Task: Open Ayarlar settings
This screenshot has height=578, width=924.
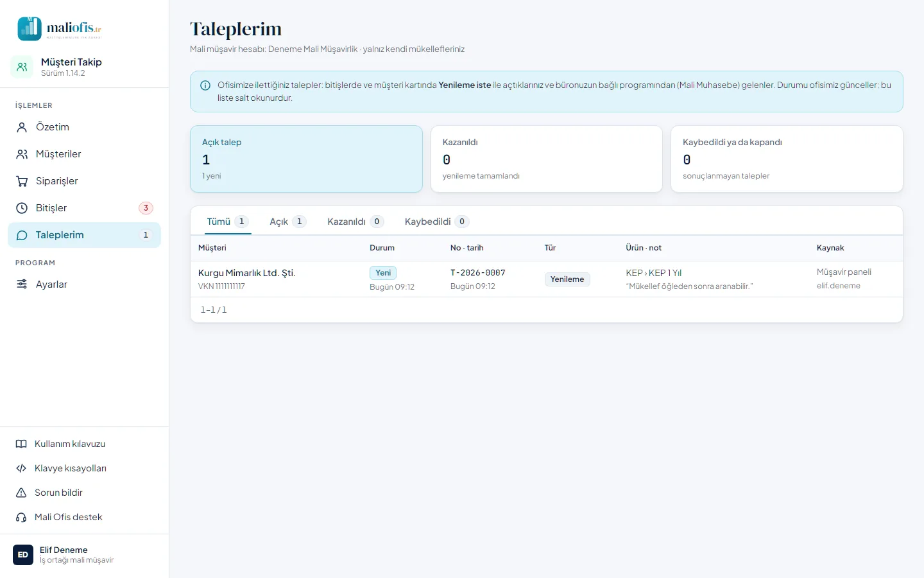Action: 84,285
